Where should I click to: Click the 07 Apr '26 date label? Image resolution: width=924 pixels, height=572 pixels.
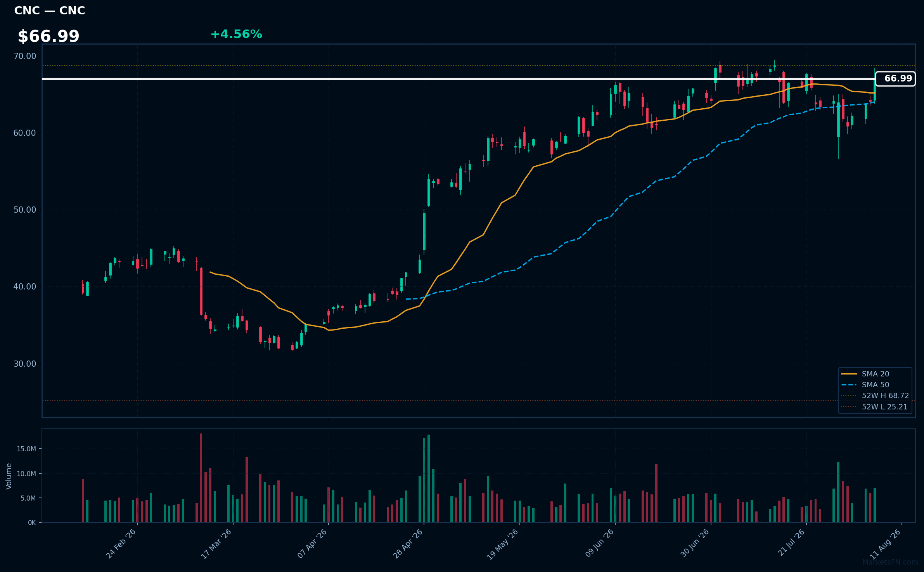[312, 544]
